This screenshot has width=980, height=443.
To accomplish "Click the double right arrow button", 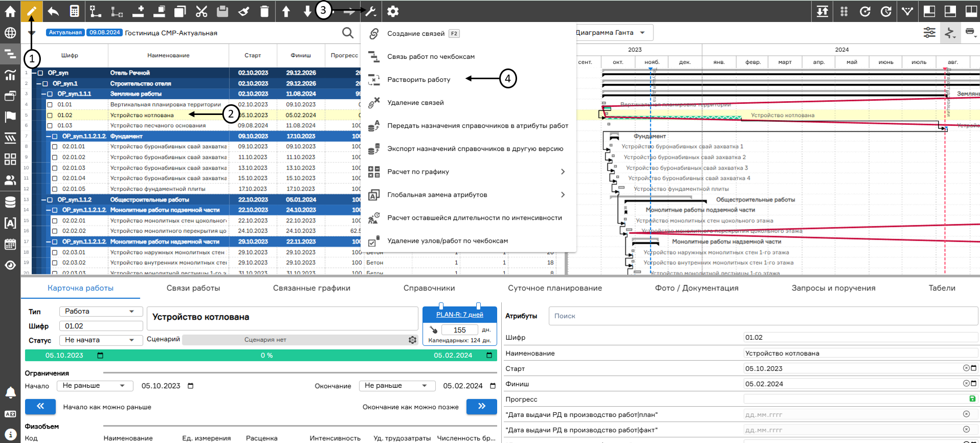I will pos(481,407).
